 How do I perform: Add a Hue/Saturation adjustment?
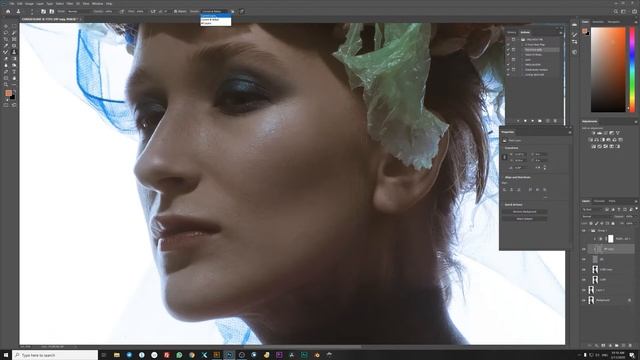[590, 140]
